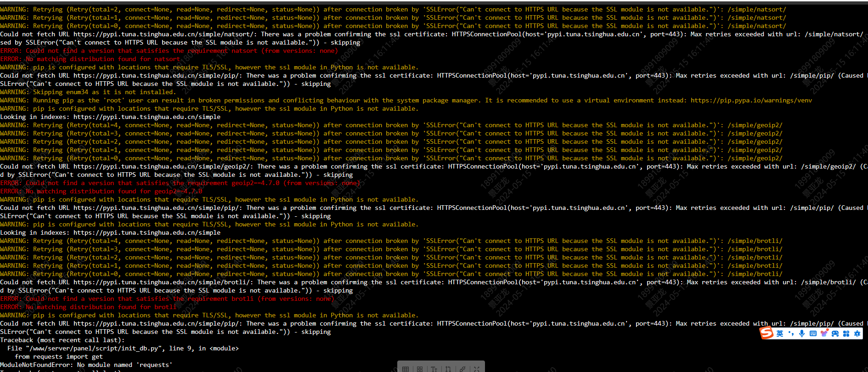Open the skin shirt icon
This screenshot has height=372, width=868.
[824, 333]
